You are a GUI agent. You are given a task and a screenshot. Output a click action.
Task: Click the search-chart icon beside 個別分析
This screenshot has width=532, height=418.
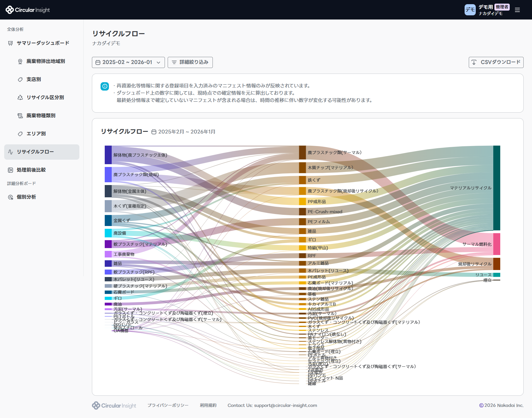point(11,197)
